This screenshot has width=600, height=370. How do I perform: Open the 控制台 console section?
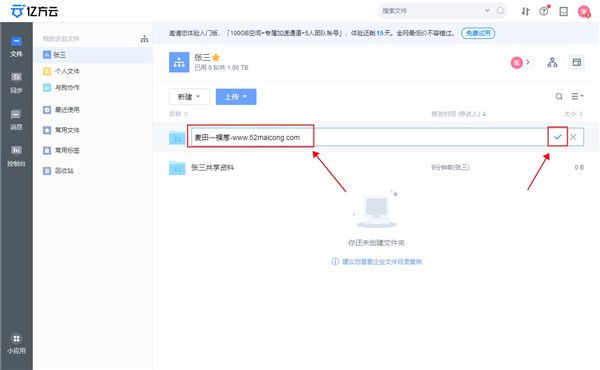click(x=16, y=156)
